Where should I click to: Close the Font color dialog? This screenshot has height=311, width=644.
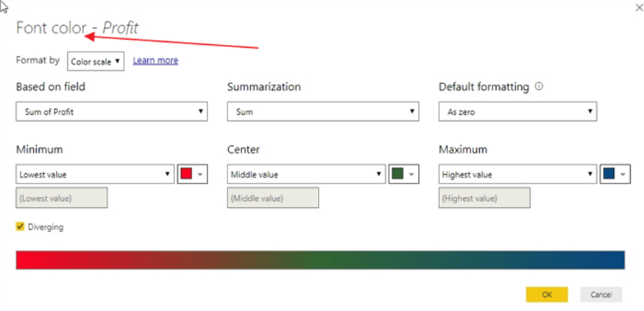tap(637, 7)
